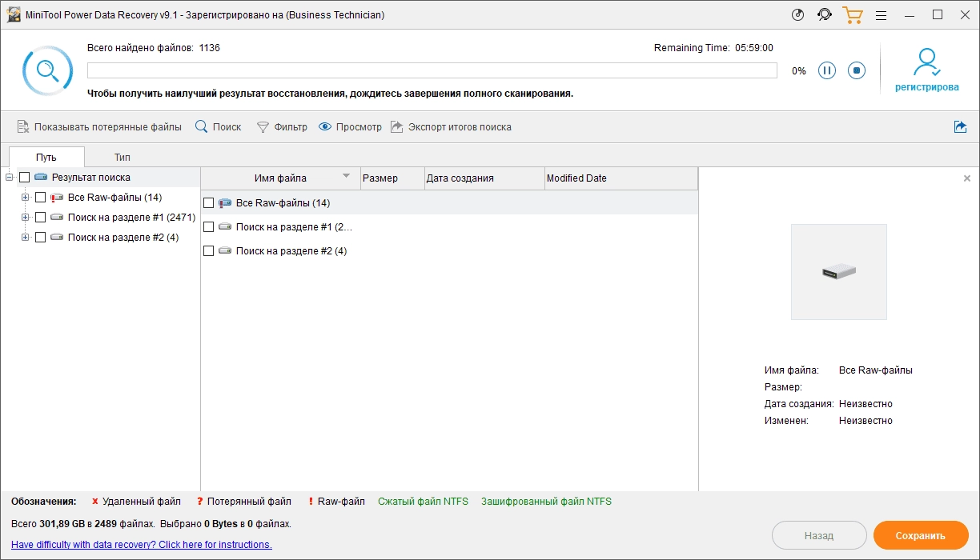Stop the scan with the stop button
The height and width of the screenshot is (560, 980).
click(x=857, y=70)
